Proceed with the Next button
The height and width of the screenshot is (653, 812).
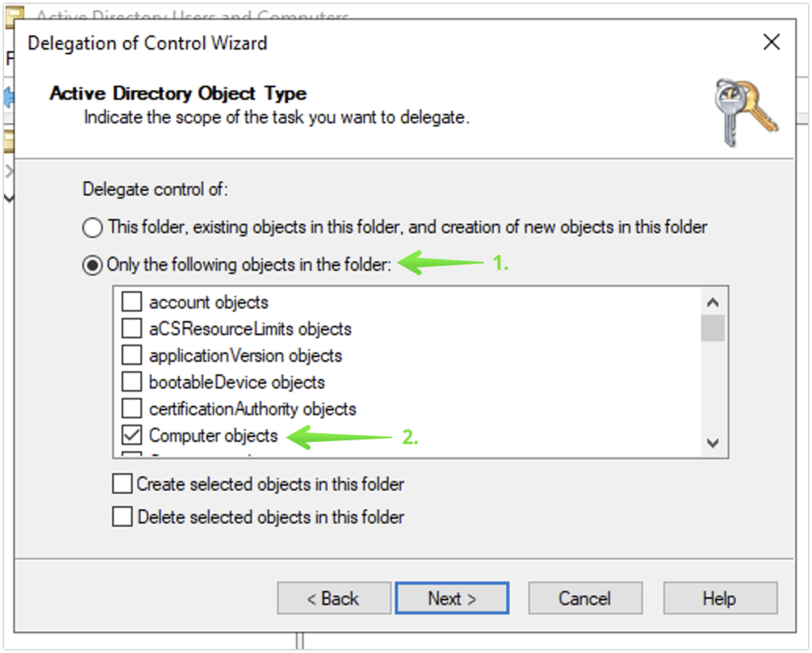[452, 598]
